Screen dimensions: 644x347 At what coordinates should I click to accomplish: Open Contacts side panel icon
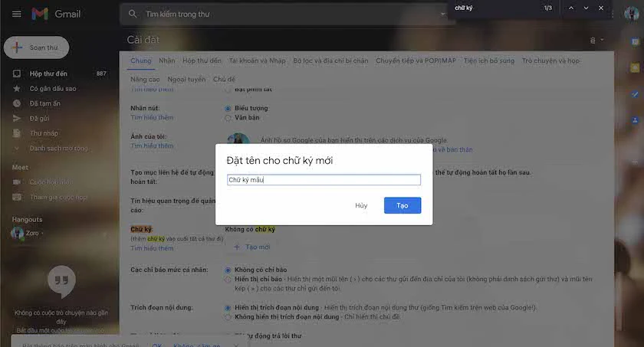coord(635,120)
